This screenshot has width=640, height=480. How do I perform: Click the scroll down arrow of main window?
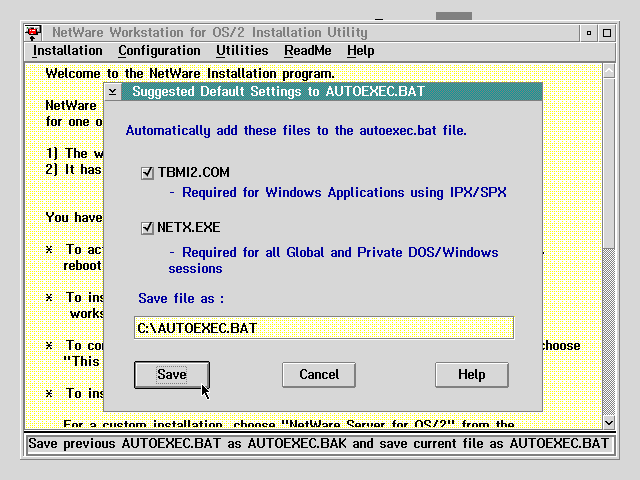[609, 423]
